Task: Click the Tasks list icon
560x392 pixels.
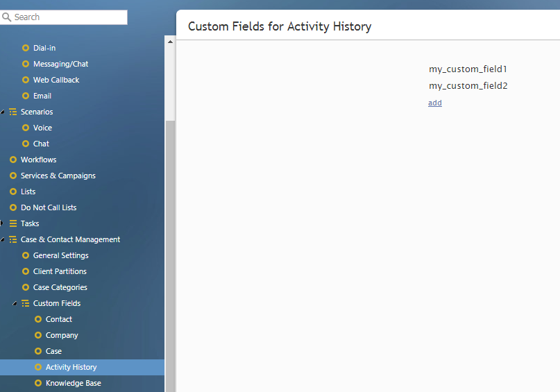Action: click(13, 223)
